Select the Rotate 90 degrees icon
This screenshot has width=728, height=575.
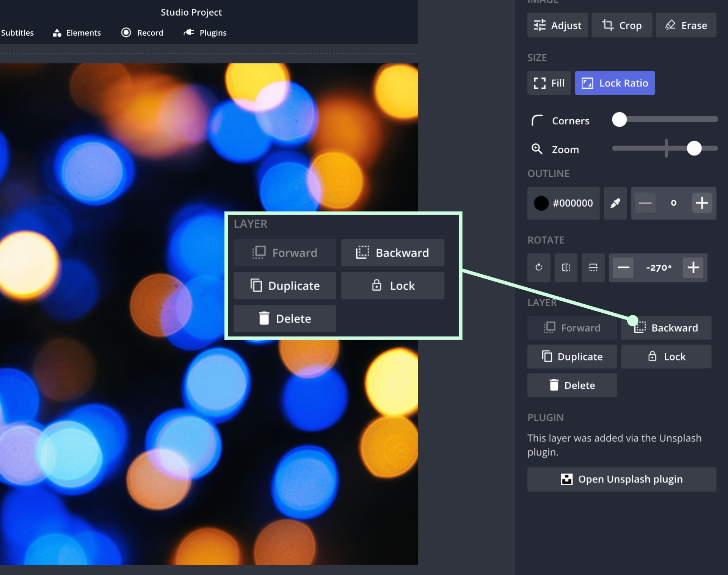(x=538, y=268)
